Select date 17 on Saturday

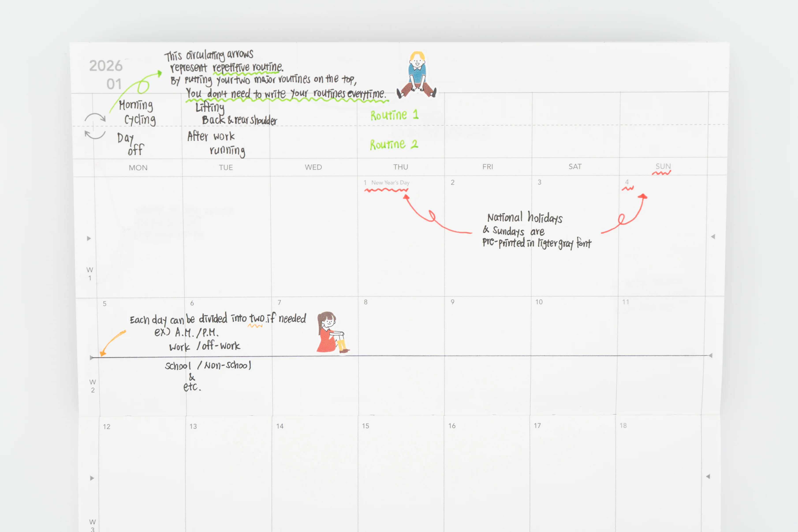pyautogui.click(x=537, y=426)
